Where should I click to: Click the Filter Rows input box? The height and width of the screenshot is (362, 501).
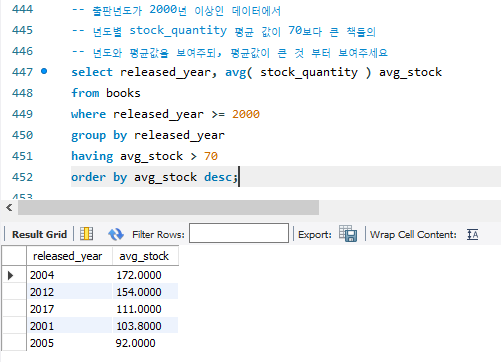[x=239, y=233]
